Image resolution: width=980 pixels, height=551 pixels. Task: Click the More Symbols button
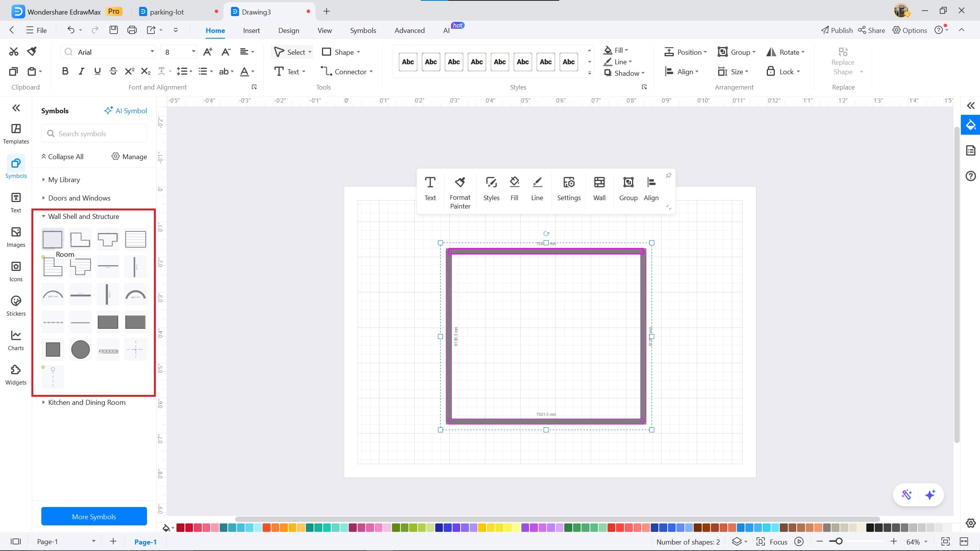(94, 516)
